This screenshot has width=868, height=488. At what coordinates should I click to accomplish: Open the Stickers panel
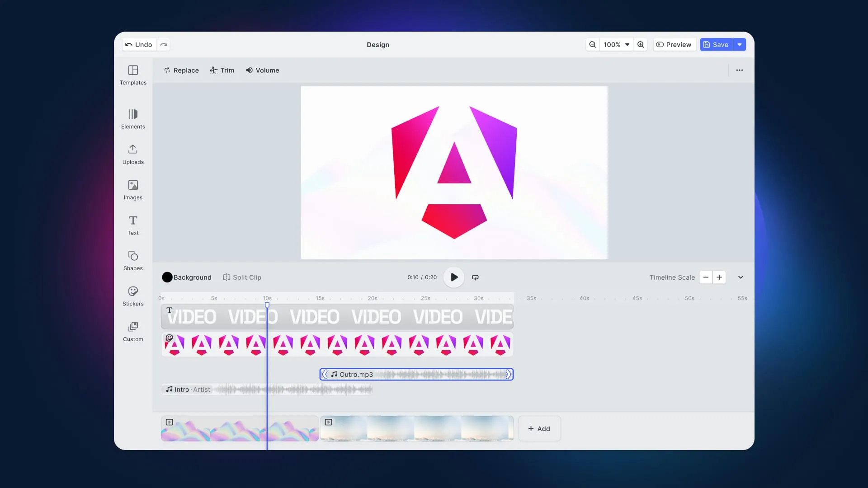tap(133, 296)
